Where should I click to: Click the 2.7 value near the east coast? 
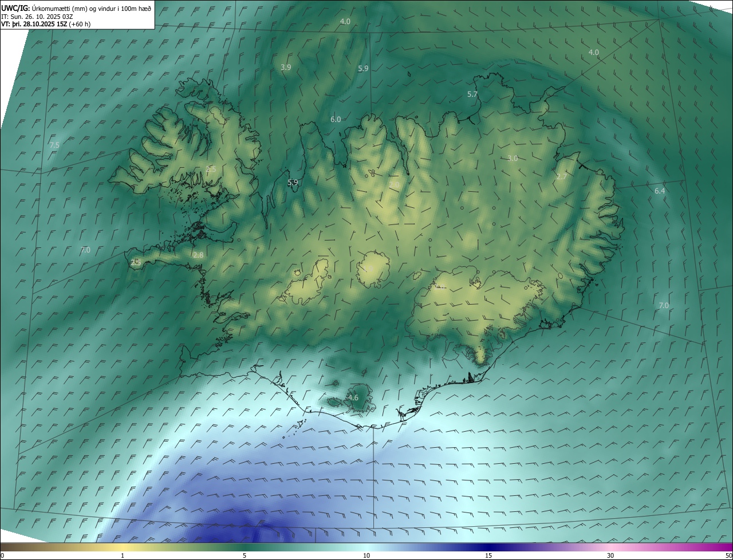coord(561,176)
